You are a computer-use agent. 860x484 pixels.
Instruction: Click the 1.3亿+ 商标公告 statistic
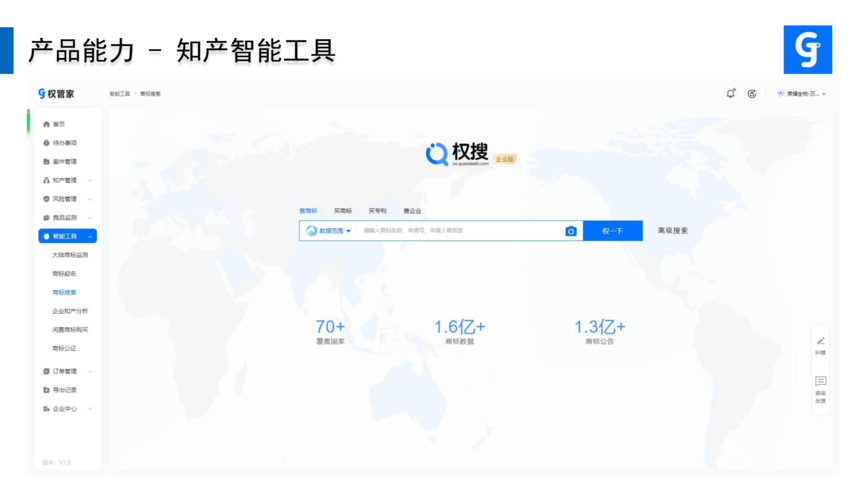[599, 331]
